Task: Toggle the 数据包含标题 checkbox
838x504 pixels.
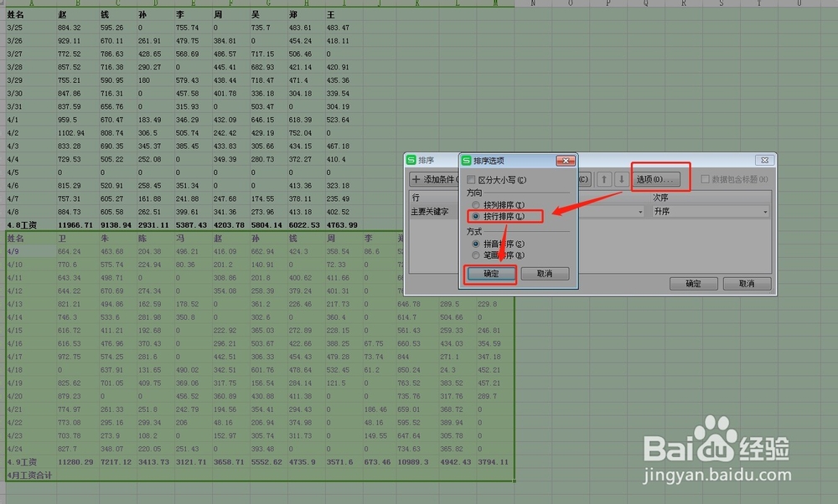Action: pos(705,179)
